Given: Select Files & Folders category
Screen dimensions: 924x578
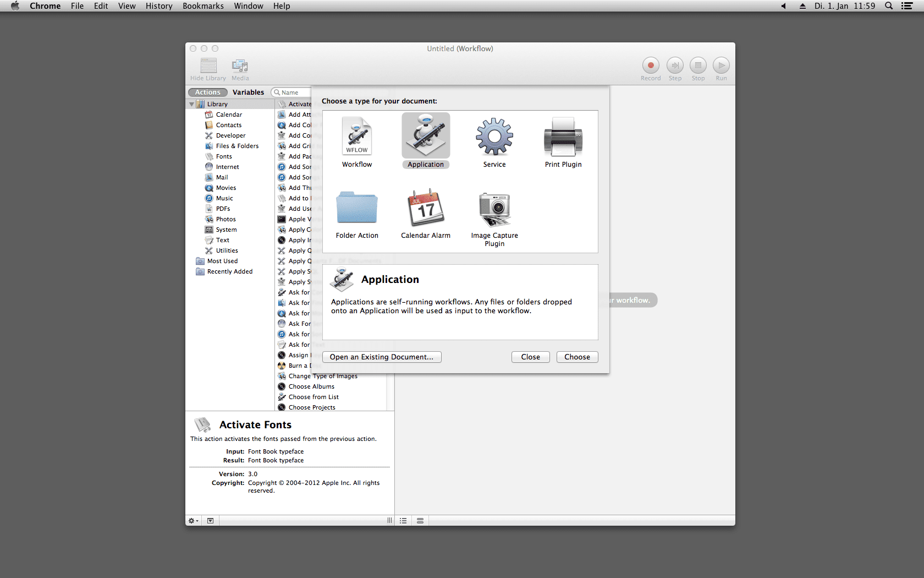Looking at the screenshot, I should coord(230,146).
